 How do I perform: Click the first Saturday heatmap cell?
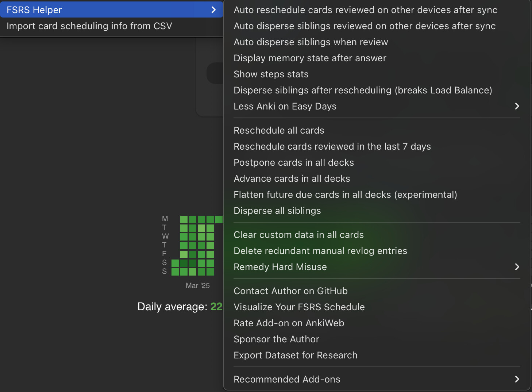pos(175,263)
